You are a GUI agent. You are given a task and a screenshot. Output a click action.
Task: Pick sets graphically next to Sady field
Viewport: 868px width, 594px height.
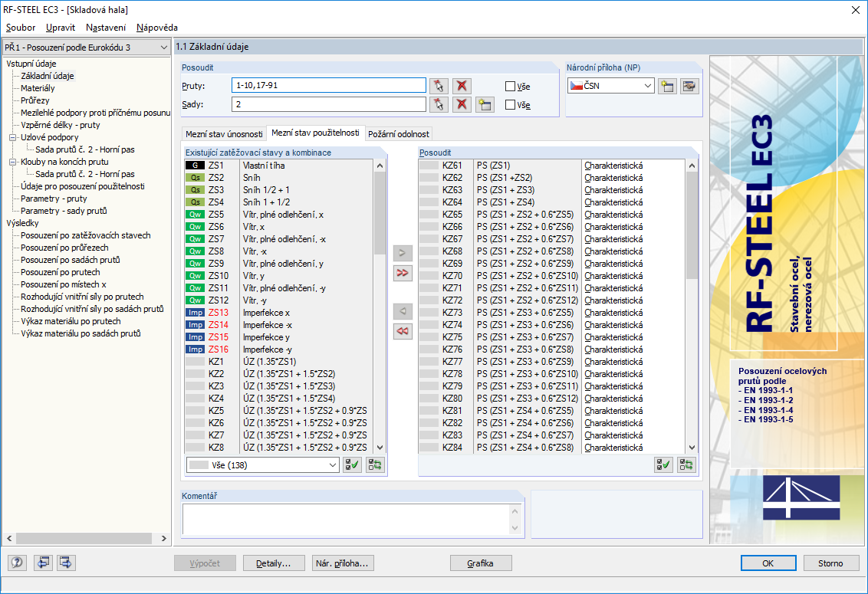[439, 104]
